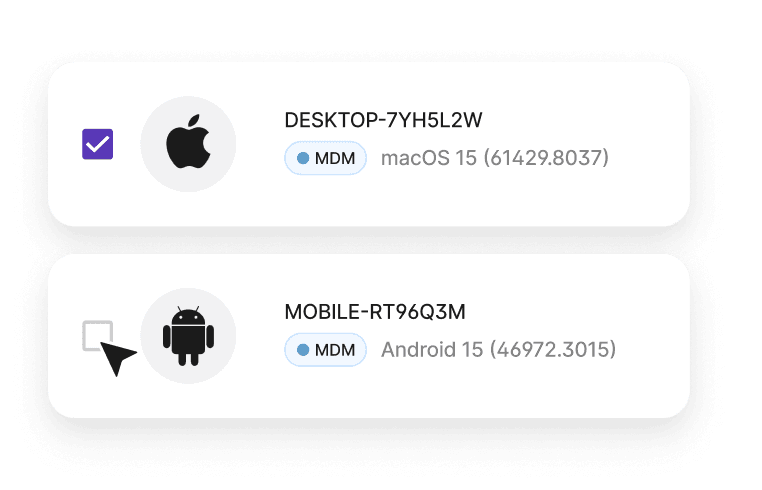This screenshot has height=490, width=762.
Task: Click the Android 15 version text
Action: (x=432, y=350)
